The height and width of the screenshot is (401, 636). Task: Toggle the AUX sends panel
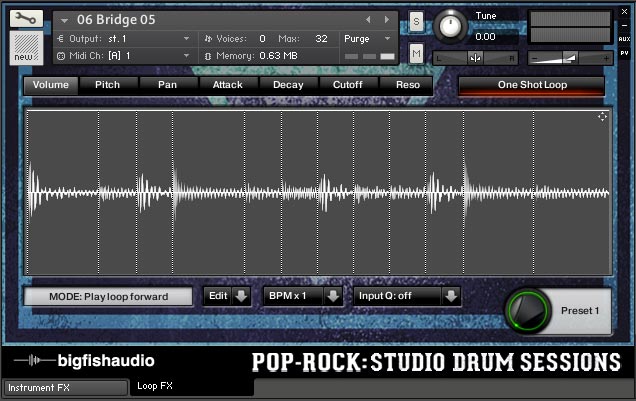point(624,39)
